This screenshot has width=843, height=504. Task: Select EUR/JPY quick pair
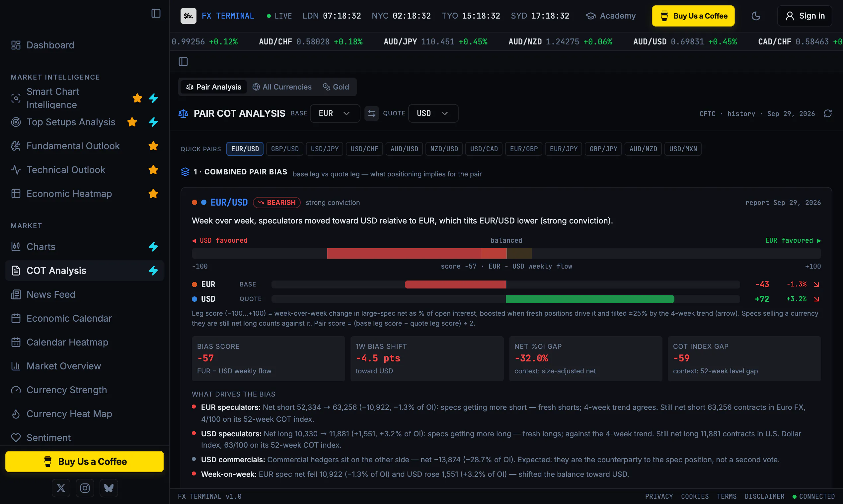[x=564, y=149]
